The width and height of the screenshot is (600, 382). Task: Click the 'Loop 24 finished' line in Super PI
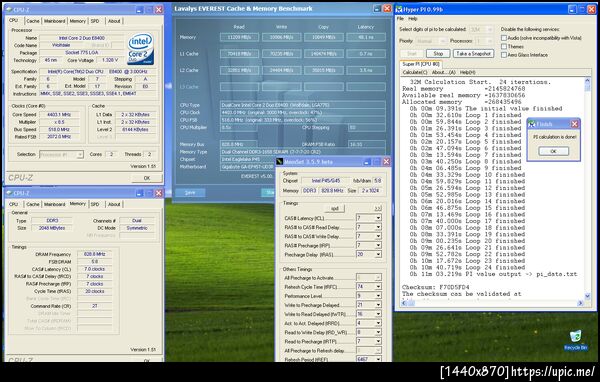coord(467,268)
